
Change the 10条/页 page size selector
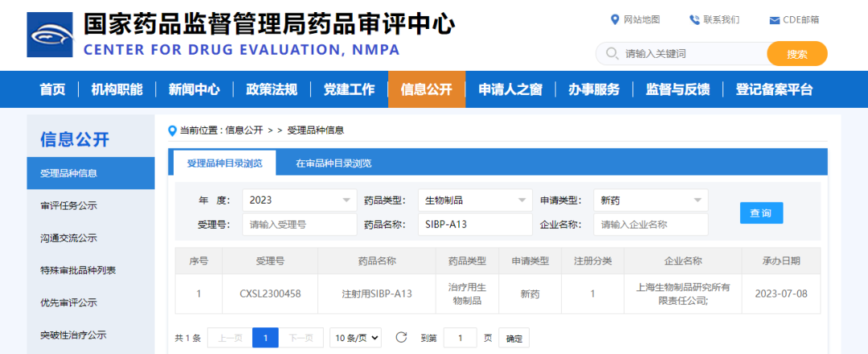click(355, 338)
